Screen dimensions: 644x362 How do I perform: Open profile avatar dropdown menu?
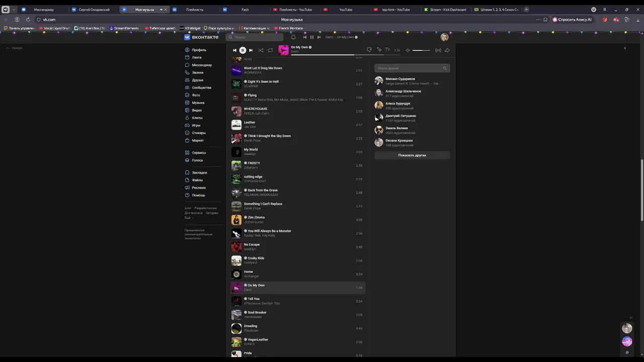[x=446, y=37]
